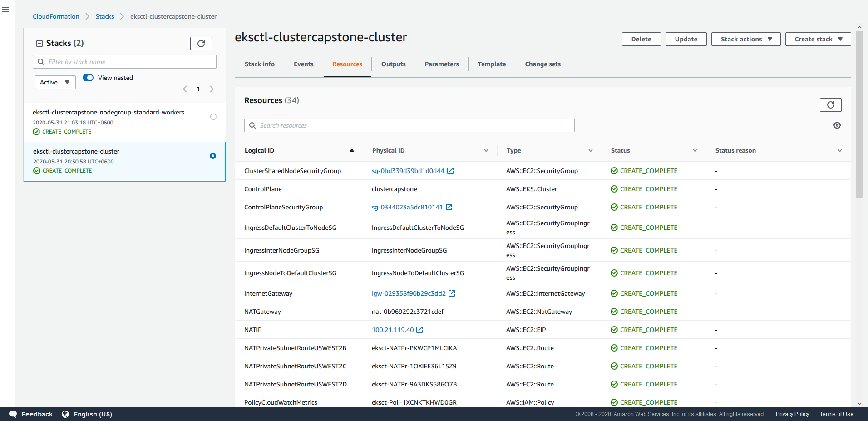Click status icon for NATGateway row
Viewport: 868px width, 421px height.
coord(614,312)
